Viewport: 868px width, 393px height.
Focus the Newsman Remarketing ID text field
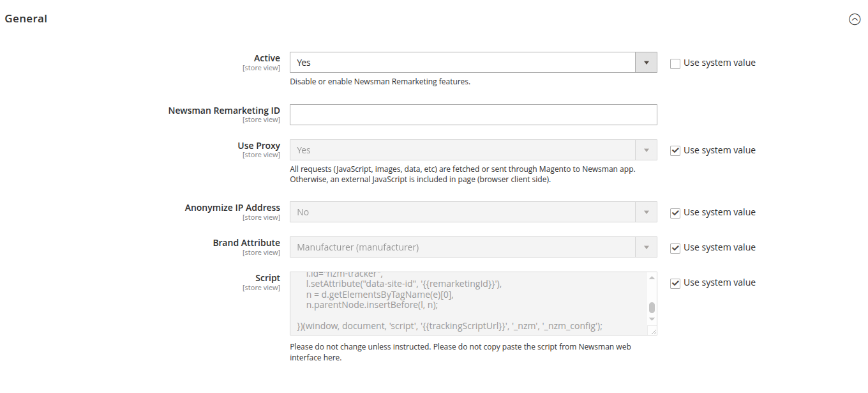tap(473, 115)
